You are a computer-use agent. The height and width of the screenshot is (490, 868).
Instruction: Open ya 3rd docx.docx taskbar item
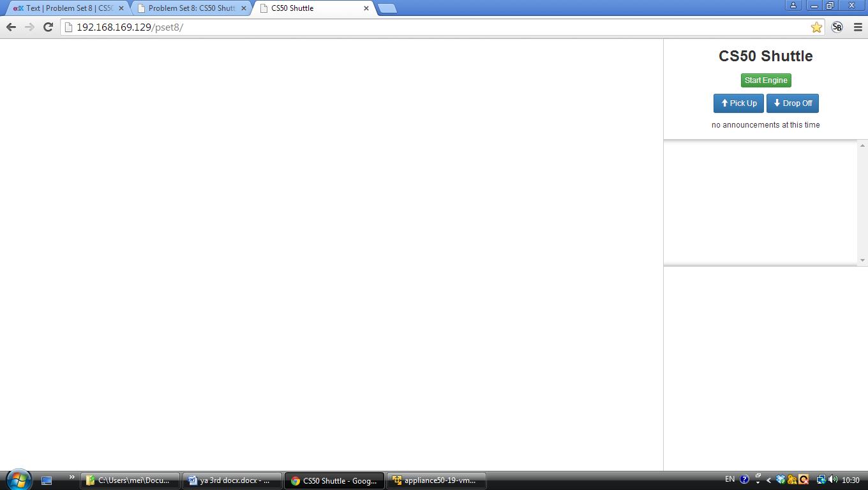pos(232,480)
